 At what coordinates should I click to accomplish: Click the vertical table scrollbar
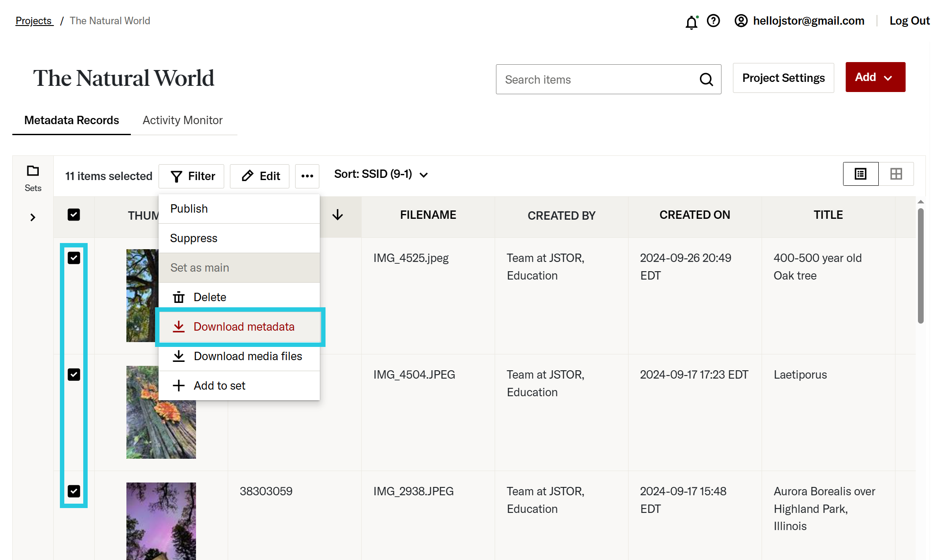(x=921, y=266)
